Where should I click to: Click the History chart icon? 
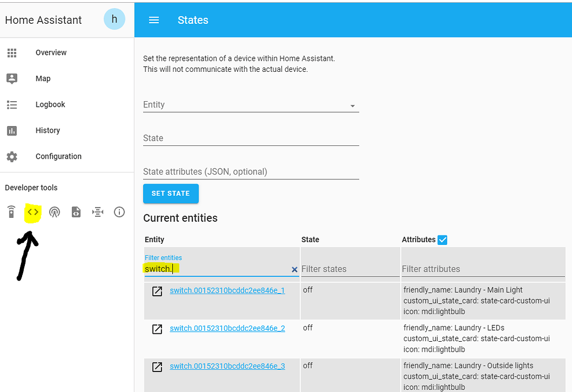(12, 130)
